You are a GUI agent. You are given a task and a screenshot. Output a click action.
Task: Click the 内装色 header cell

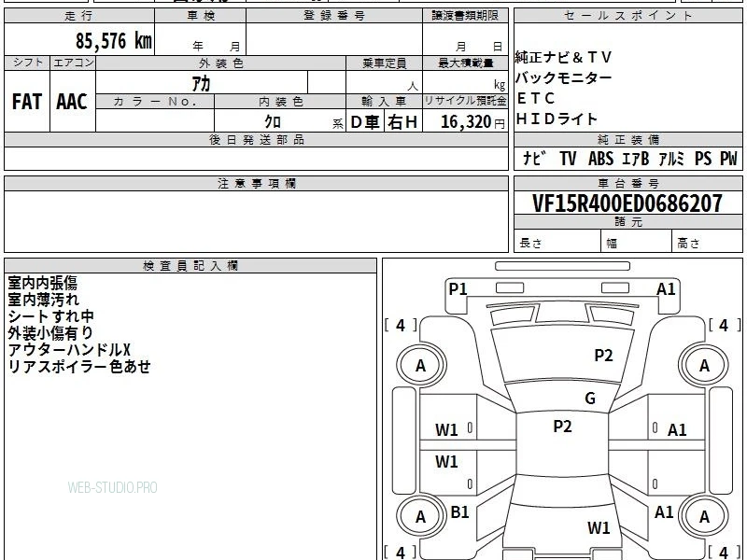(280, 102)
